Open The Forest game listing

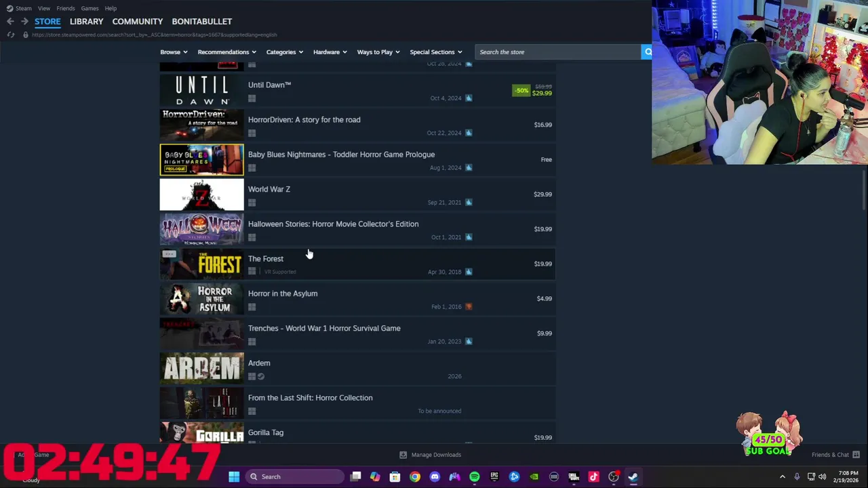tap(357, 264)
